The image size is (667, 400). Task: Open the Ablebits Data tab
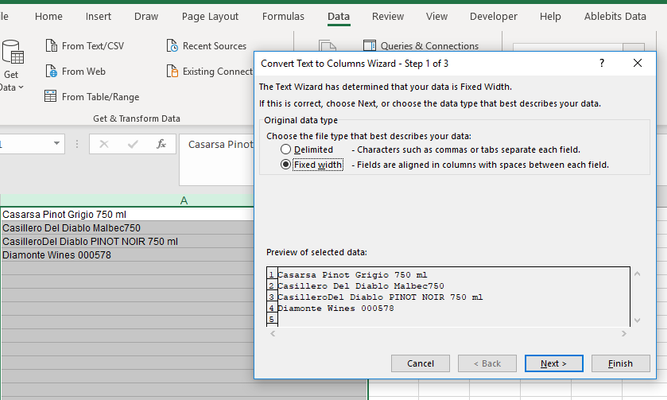(x=615, y=16)
